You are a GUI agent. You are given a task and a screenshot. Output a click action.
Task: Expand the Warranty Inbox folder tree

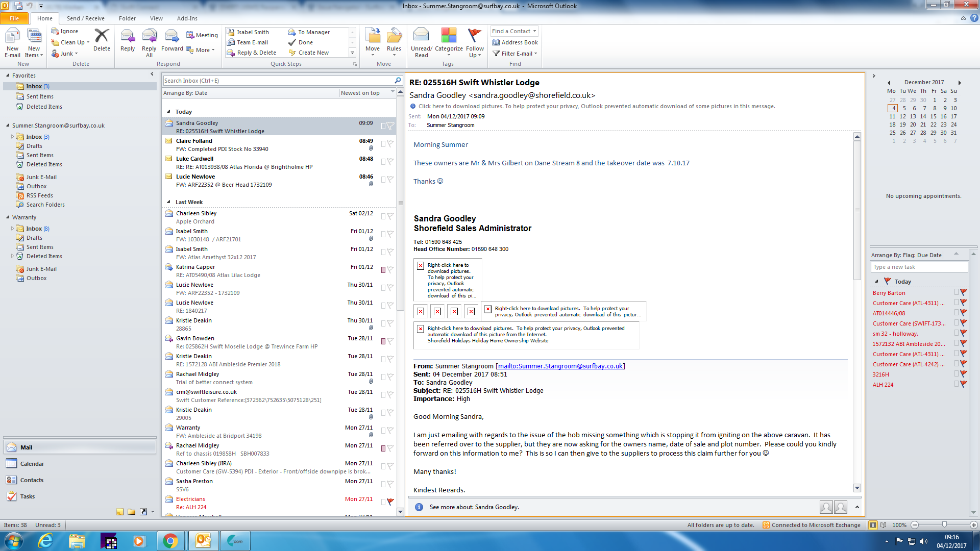click(x=12, y=229)
